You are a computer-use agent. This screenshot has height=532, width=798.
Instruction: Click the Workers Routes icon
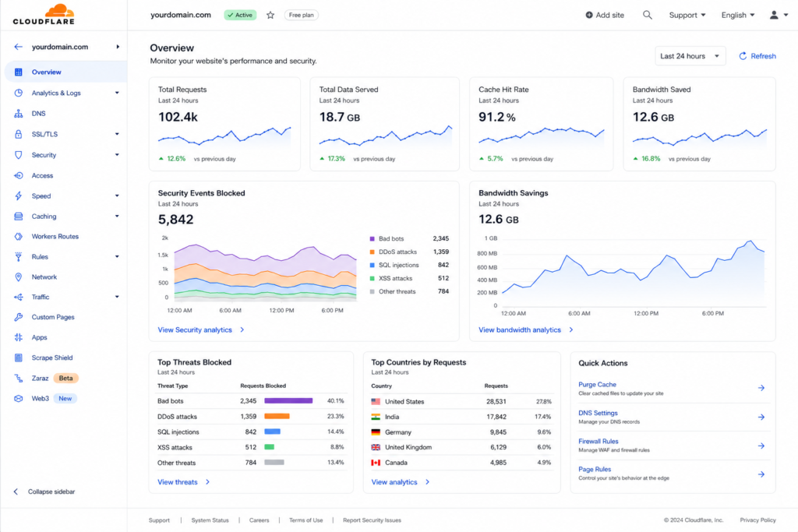pos(19,237)
